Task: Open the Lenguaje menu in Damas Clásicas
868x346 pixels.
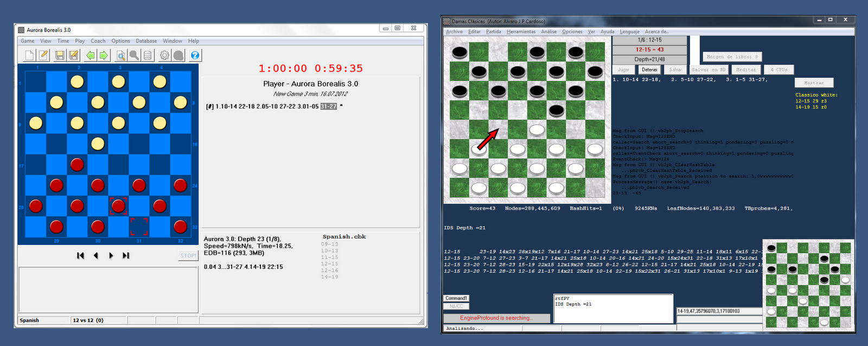Action: click(x=630, y=32)
